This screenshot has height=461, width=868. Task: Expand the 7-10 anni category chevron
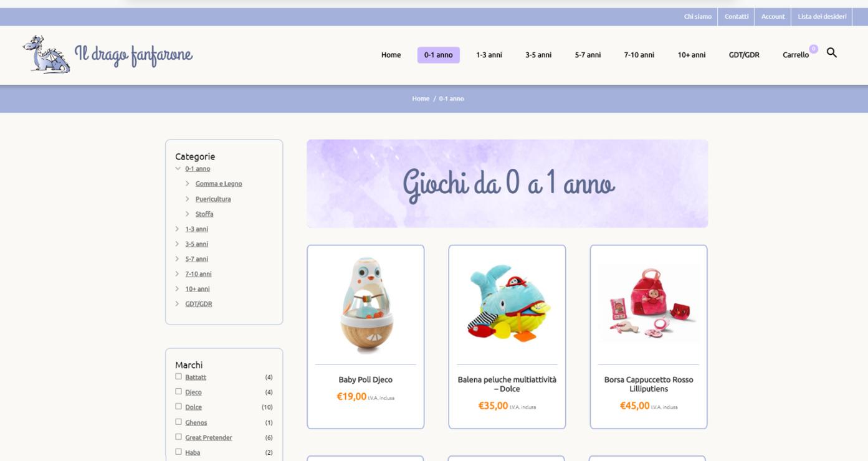178,273
